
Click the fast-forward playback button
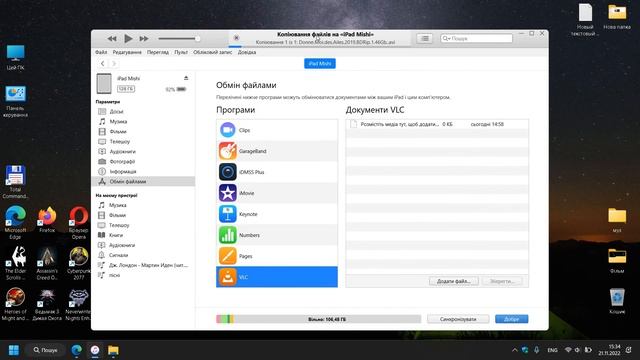144,38
